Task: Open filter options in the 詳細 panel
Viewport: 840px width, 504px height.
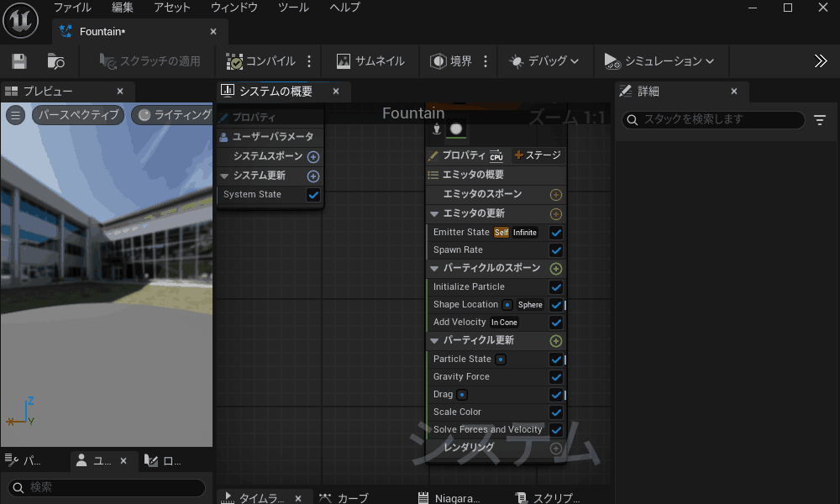Action: pyautogui.click(x=820, y=120)
